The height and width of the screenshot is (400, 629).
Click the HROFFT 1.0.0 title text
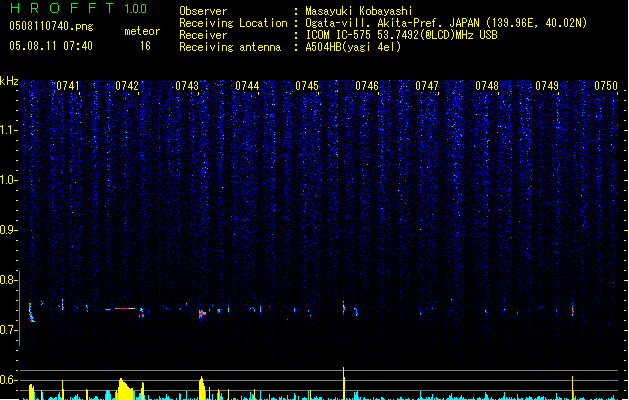click(x=79, y=8)
